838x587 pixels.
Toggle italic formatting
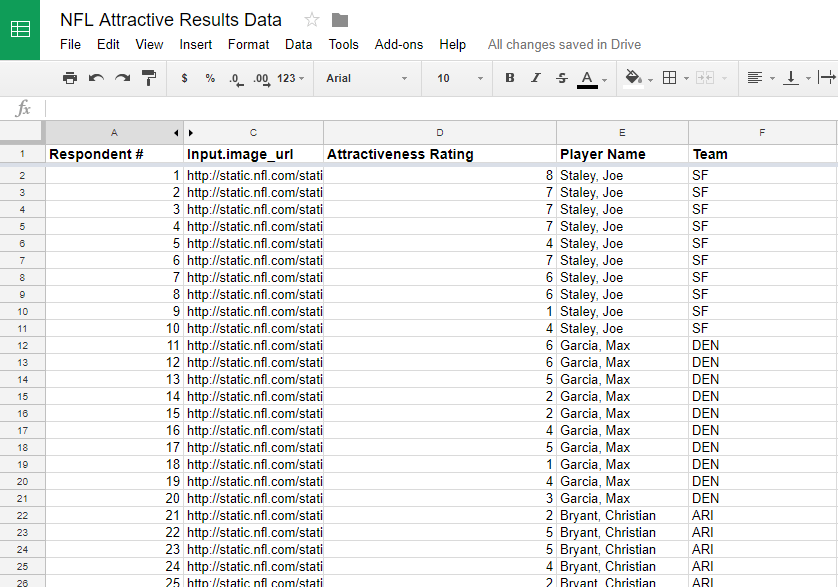pos(536,78)
